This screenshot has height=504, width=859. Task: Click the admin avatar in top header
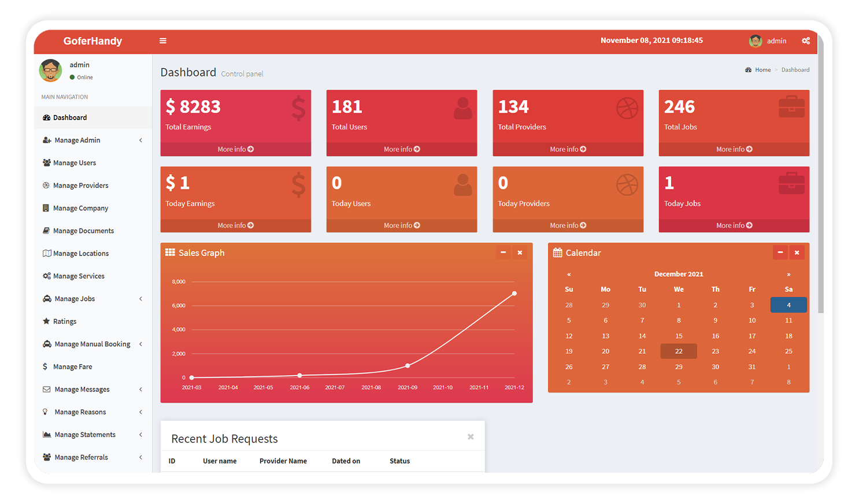756,41
